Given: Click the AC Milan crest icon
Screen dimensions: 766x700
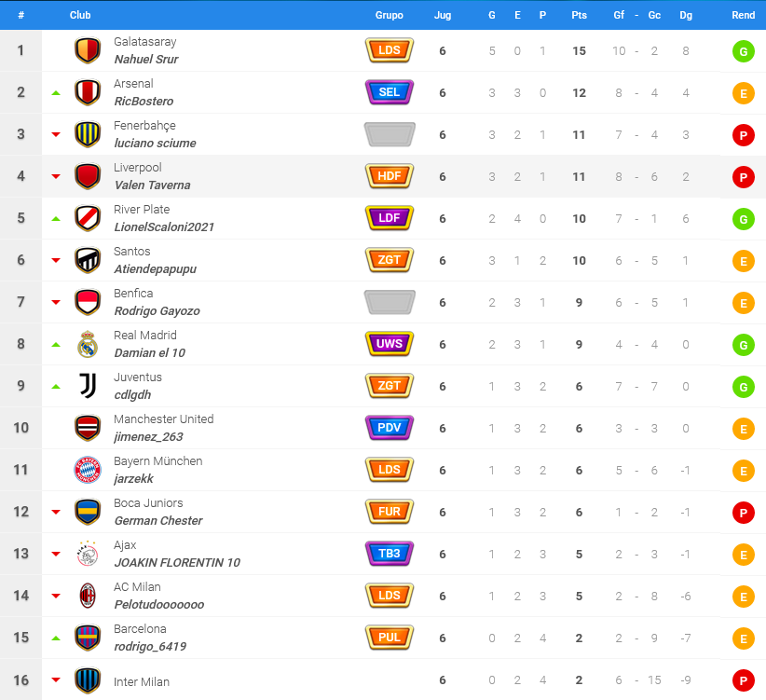Looking at the screenshot, I should pyautogui.click(x=88, y=596).
